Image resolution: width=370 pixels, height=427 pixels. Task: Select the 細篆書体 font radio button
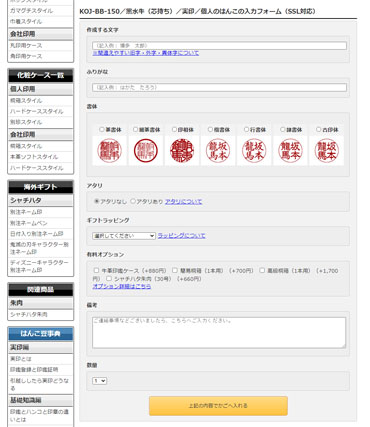[135, 129]
